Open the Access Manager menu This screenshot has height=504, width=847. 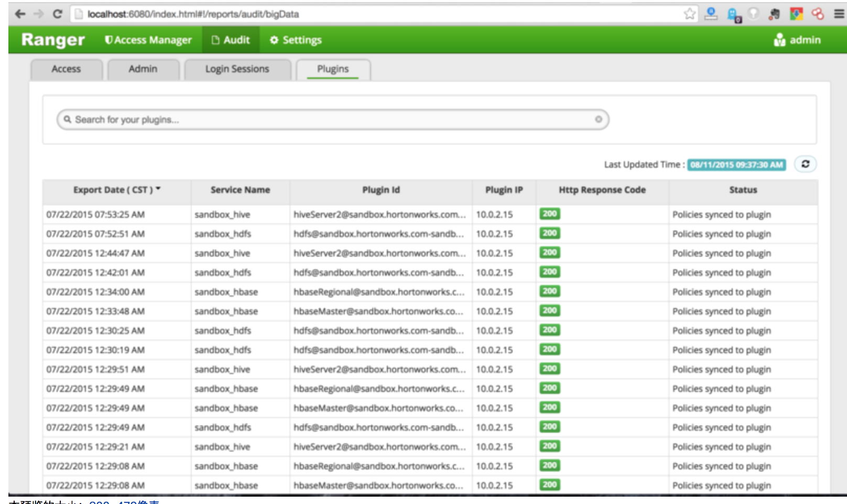tap(148, 40)
